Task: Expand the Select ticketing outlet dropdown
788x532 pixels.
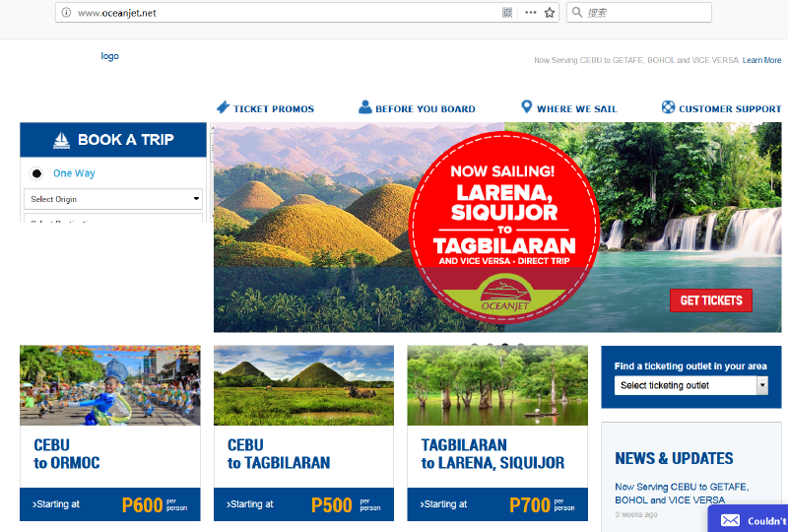Action: 691,385
